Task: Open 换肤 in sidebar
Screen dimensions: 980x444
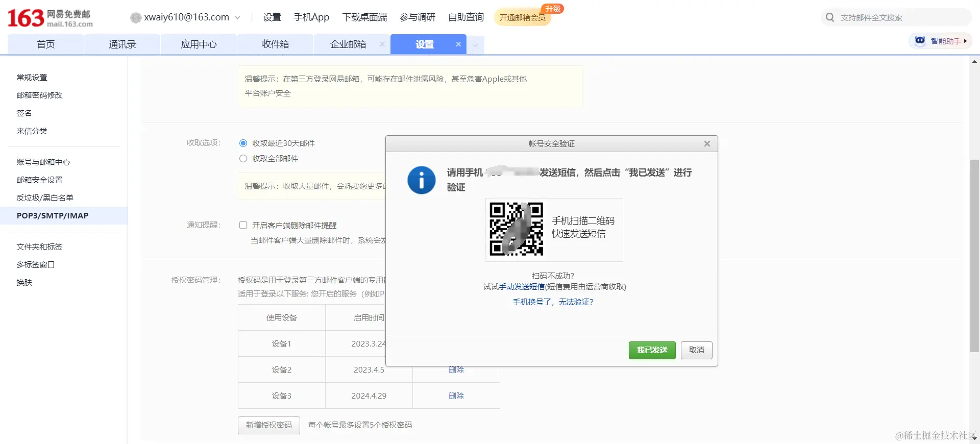Action: coord(24,283)
